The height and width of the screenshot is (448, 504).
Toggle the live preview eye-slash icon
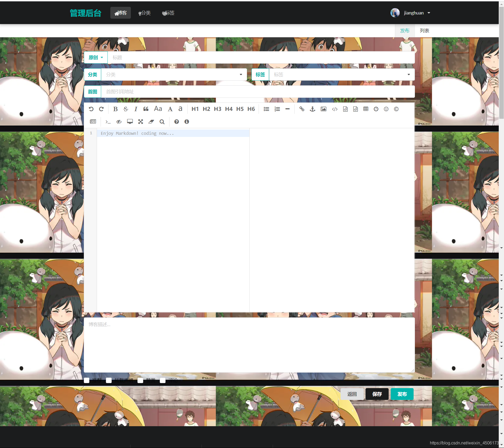(x=119, y=122)
